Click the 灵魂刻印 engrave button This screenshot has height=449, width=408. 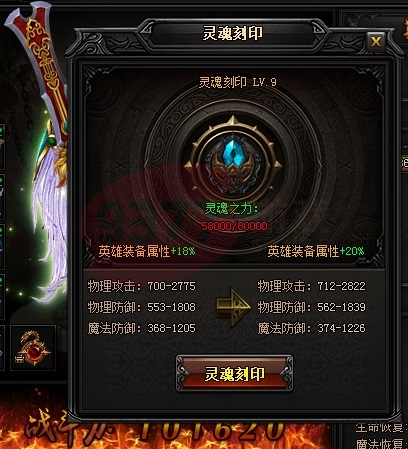click(234, 373)
